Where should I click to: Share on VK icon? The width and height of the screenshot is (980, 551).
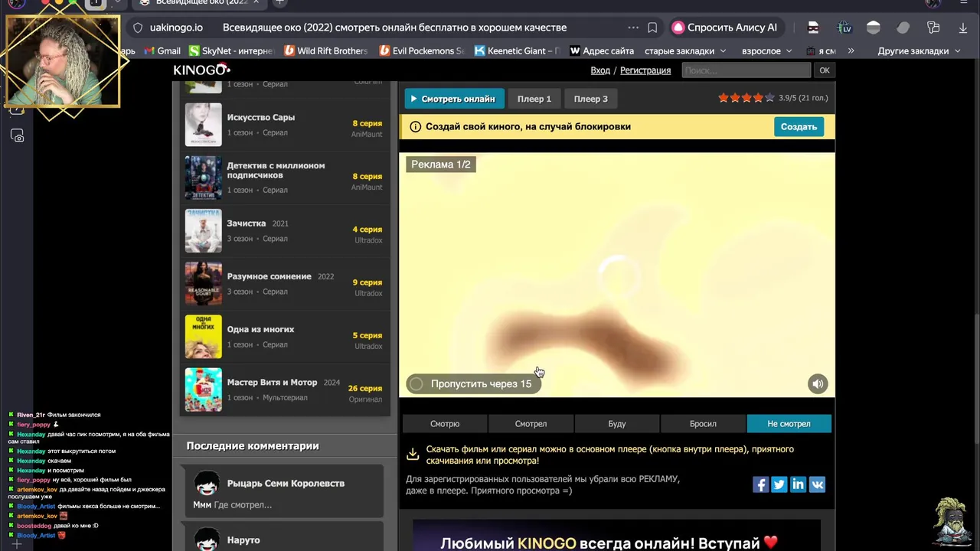coord(818,484)
